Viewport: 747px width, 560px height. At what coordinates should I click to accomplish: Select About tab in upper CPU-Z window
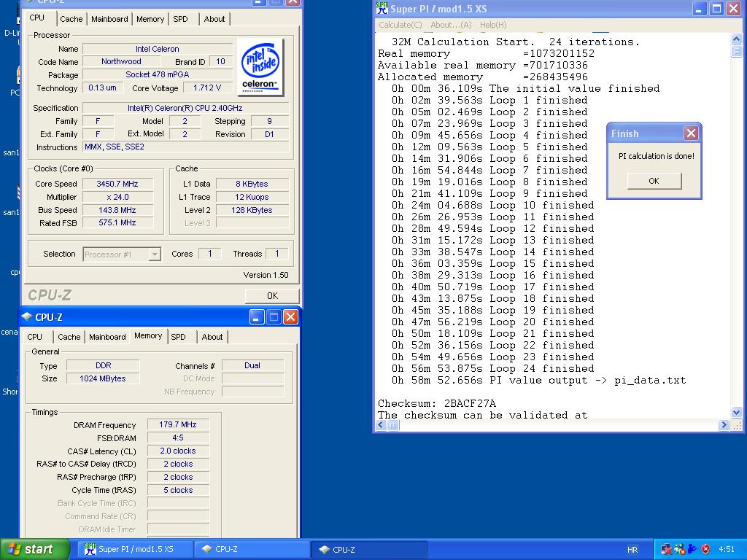coord(214,19)
